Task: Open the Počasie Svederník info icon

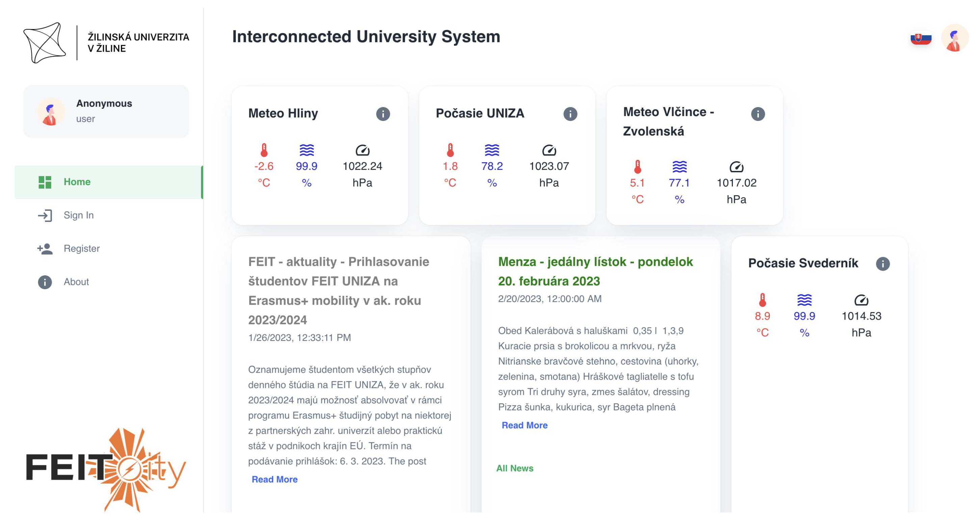Action: click(882, 264)
